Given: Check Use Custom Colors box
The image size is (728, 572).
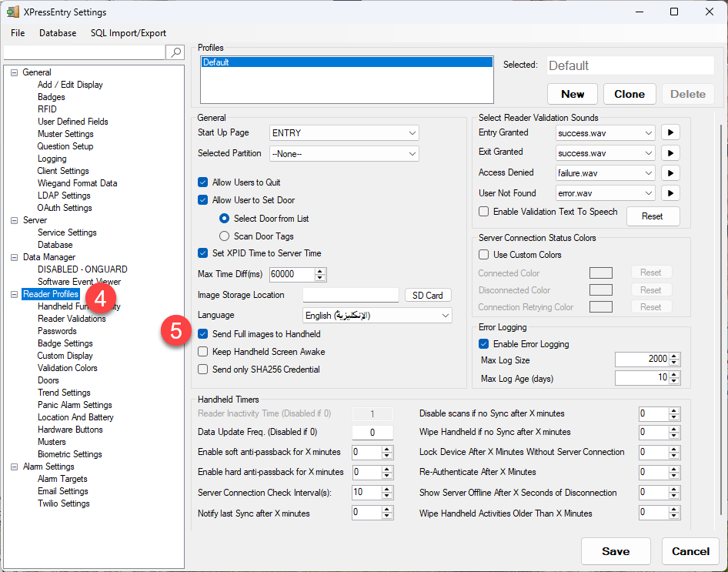Looking at the screenshot, I should click(x=484, y=254).
